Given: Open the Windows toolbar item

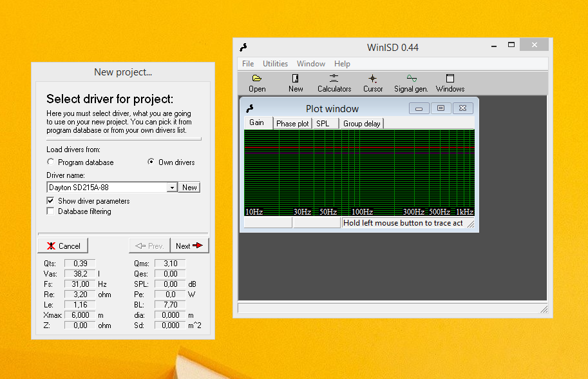Looking at the screenshot, I should (450, 83).
